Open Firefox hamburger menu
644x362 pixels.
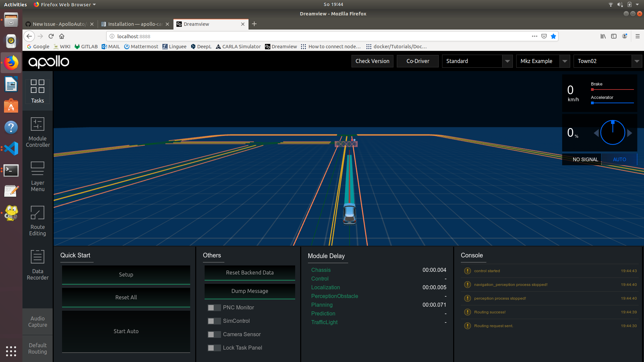[x=638, y=36]
